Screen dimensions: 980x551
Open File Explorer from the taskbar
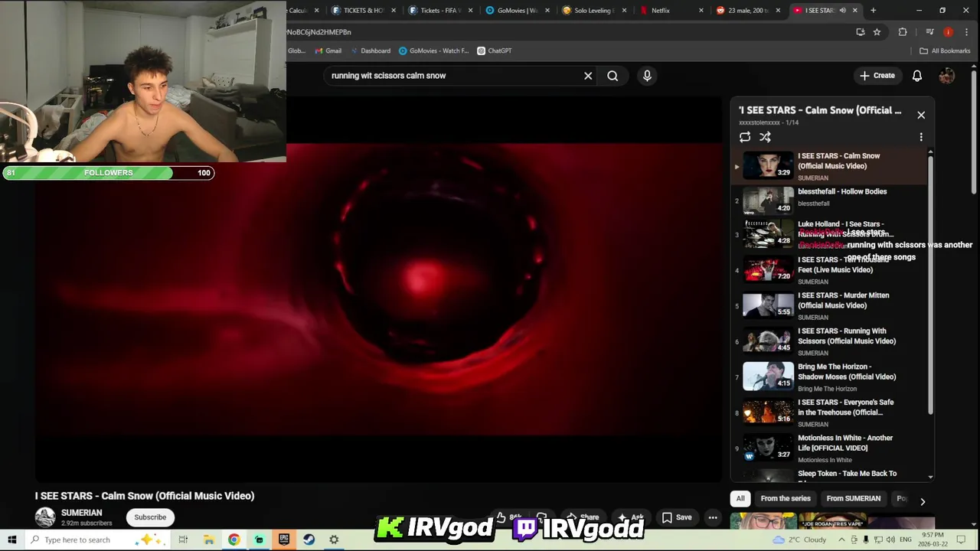[x=208, y=540]
